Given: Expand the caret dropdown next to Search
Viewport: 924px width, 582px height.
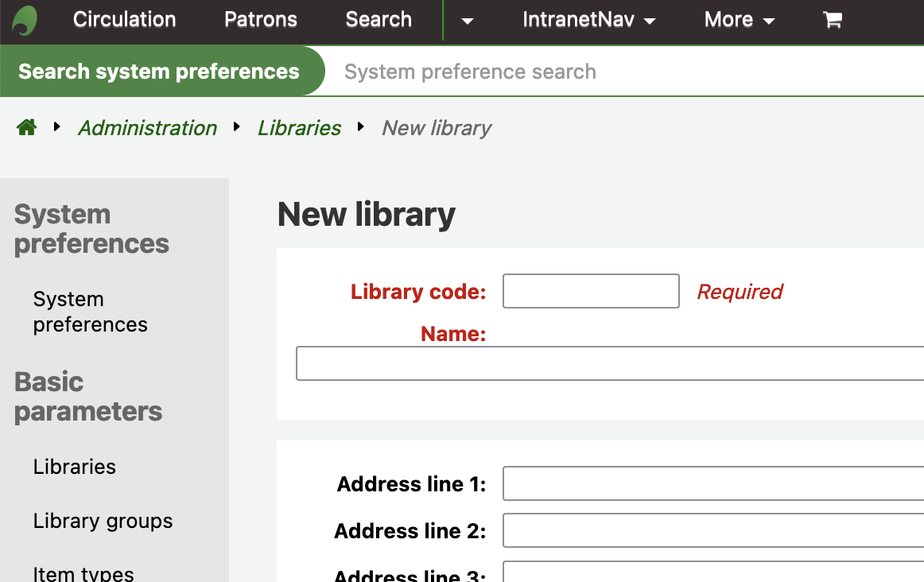Looking at the screenshot, I should (x=467, y=21).
